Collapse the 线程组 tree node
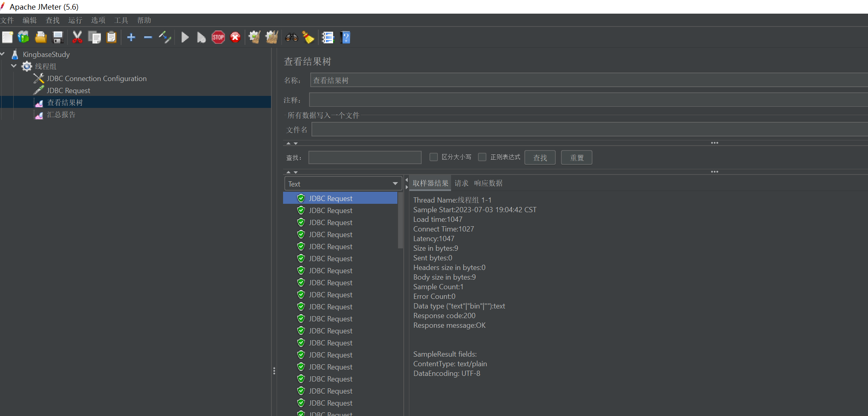Viewport: 868px width, 416px height. (14, 66)
